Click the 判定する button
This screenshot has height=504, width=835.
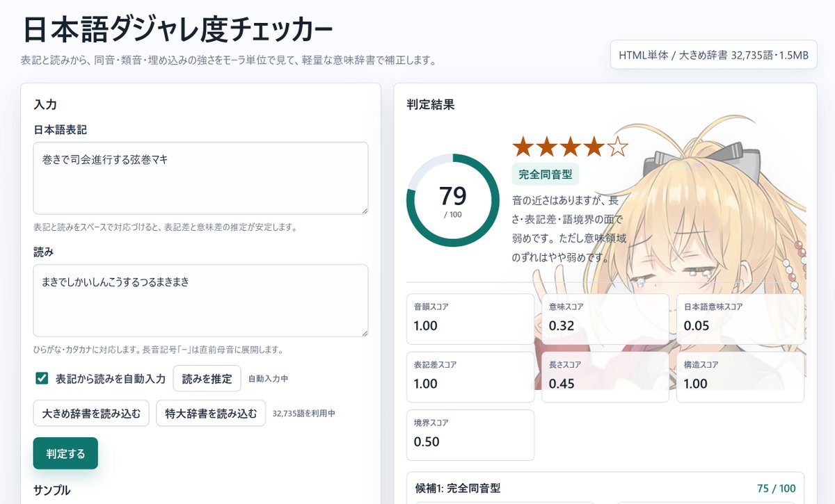(65, 453)
